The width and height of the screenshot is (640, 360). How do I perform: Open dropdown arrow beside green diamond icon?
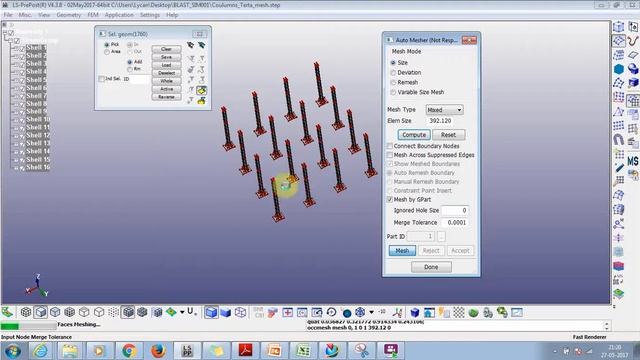click(182, 313)
